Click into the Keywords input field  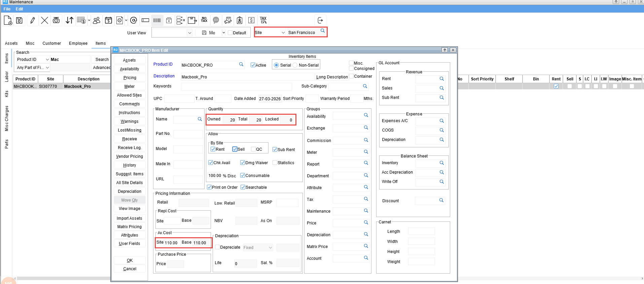(236, 86)
